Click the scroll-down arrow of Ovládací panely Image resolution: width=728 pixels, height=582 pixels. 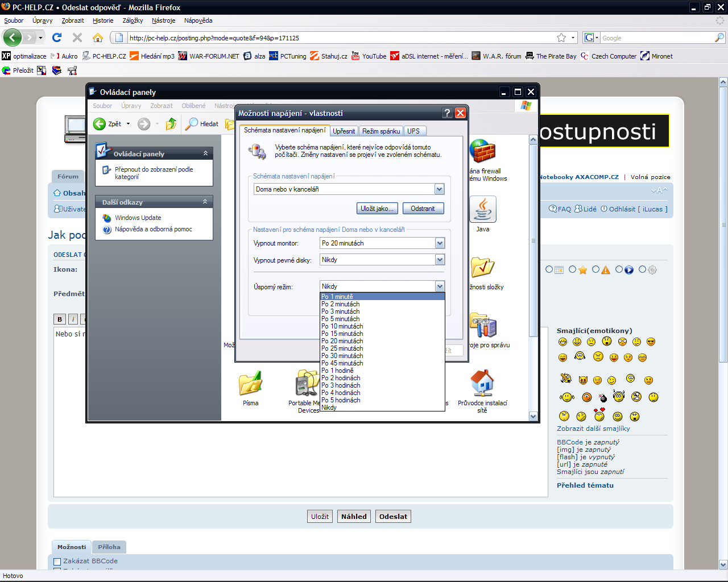pyautogui.click(x=533, y=416)
